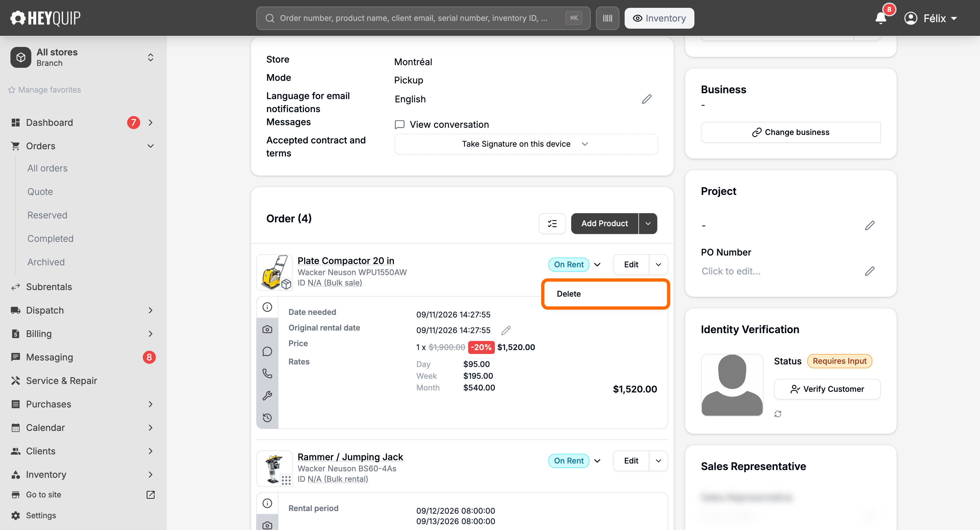Edit original rental date pencil icon
The image size is (980, 530).
[x=506, y=330]
